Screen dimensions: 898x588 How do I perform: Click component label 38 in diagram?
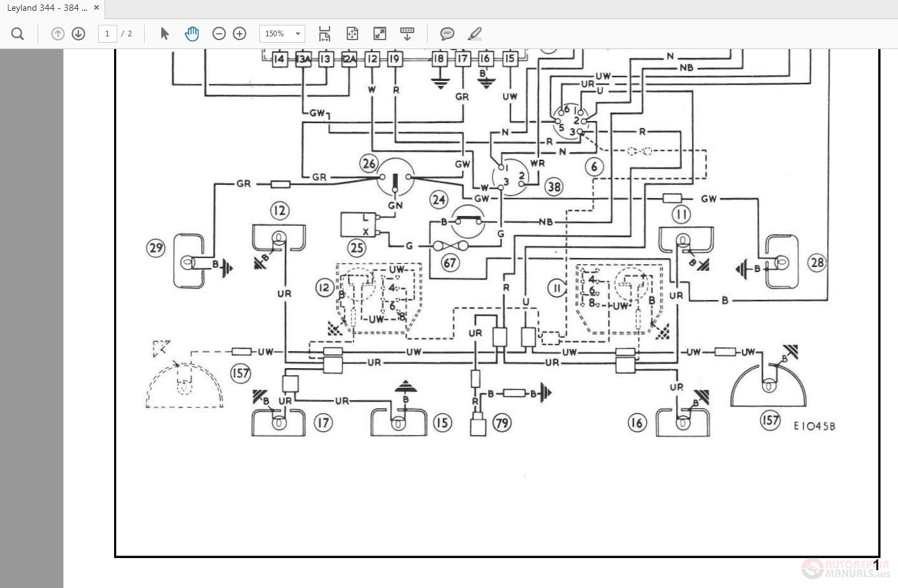[554, 187]
